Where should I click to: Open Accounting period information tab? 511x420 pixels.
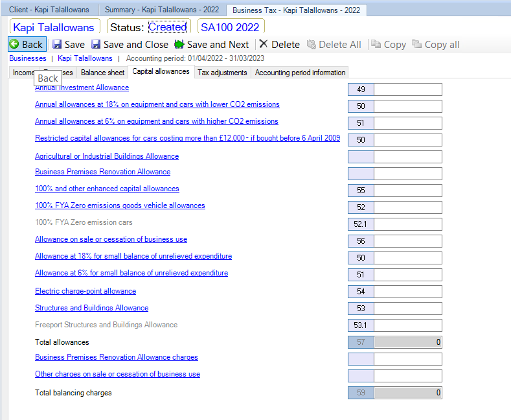tap(300, 73)
